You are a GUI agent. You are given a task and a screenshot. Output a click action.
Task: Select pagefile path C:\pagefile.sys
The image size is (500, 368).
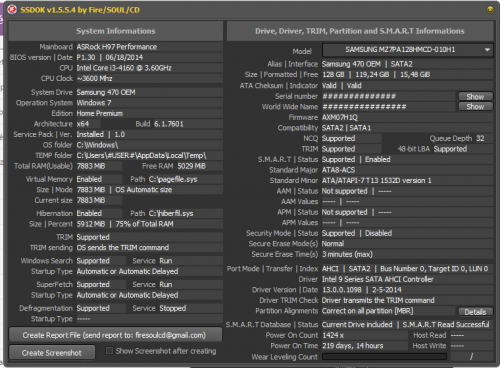[x=173, y=179]
